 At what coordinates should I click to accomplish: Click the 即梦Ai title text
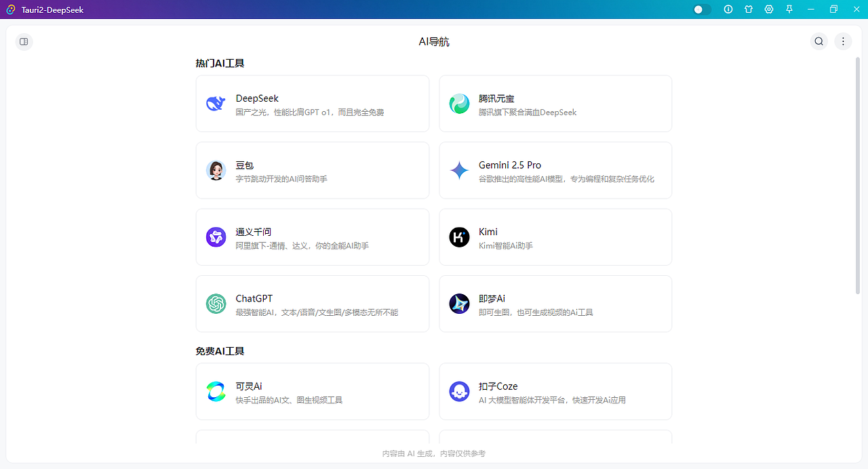[x=492, y=298]
